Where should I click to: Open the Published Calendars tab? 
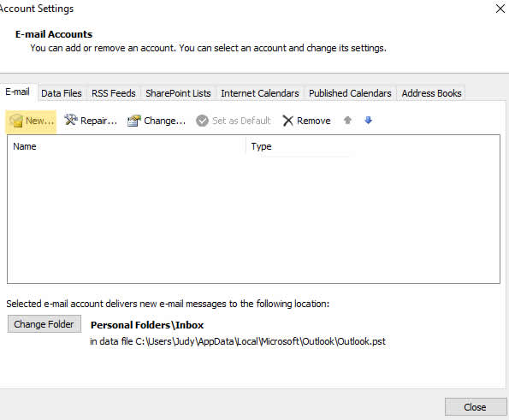pos(350,93)
